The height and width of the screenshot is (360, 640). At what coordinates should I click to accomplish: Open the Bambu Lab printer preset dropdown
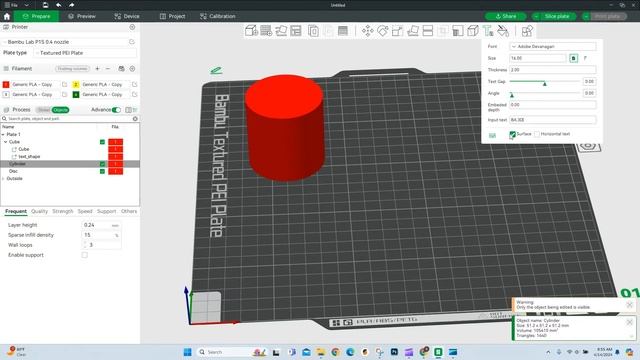(x=65, y=42)
